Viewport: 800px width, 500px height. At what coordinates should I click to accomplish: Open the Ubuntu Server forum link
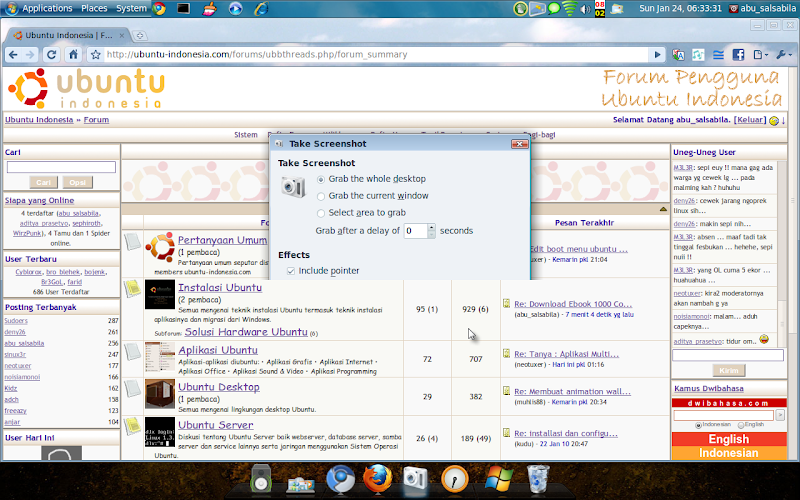(x=215, y=425)
